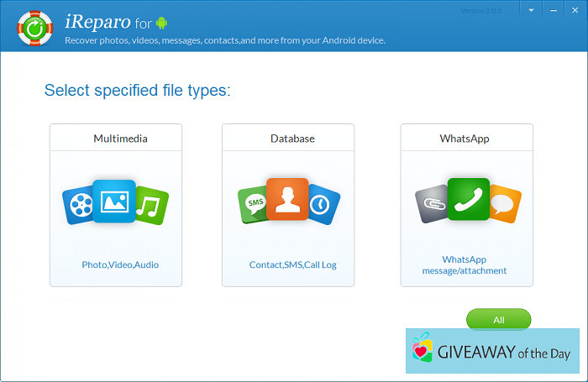The width and height of the screenshot is (588, 382).
Task: Select the green SMS message icon
Action: [254, 204]
